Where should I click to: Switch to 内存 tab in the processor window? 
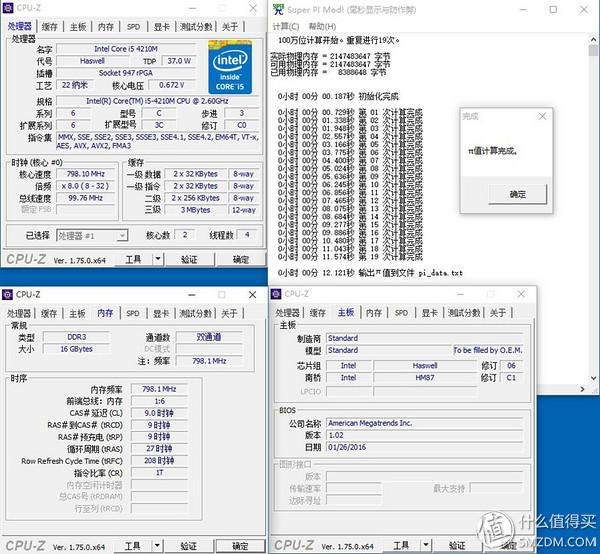(106, 27)
